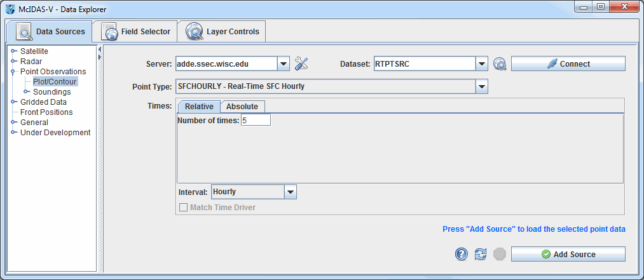The width and height of the screenshot is (644, 280).
Task: Open the Server dropdown list
Action: tap(284, 63)
